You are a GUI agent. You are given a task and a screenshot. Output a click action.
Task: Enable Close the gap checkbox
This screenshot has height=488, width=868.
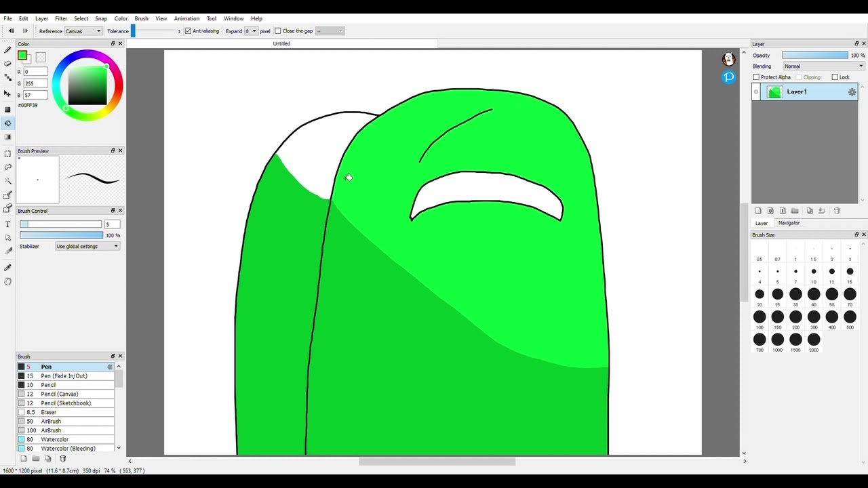[277, 31]
